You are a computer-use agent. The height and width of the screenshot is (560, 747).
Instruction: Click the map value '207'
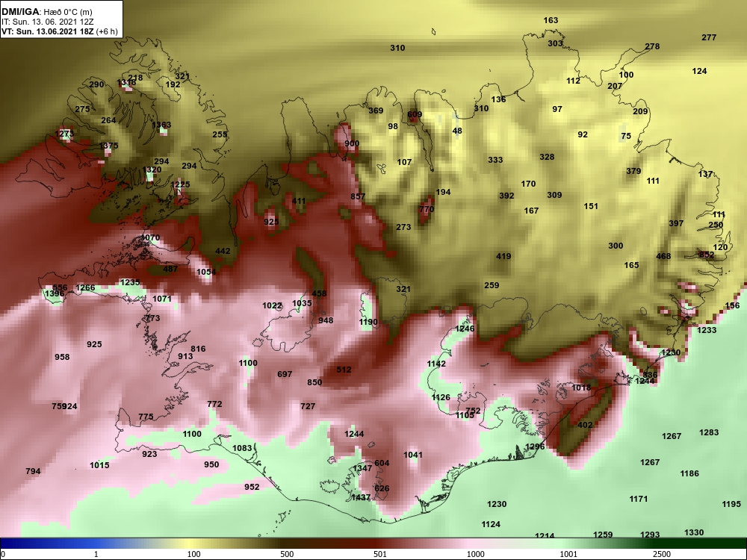[615, 86]
